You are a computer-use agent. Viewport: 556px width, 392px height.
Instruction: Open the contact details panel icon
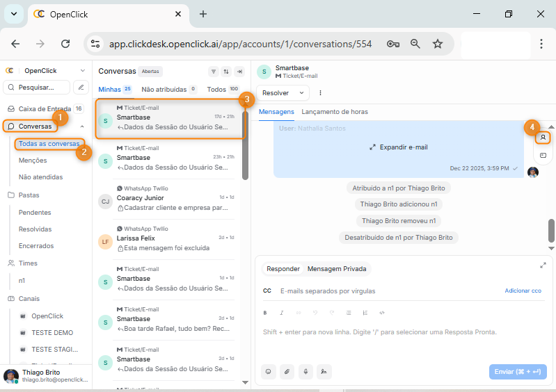point(543,138)
